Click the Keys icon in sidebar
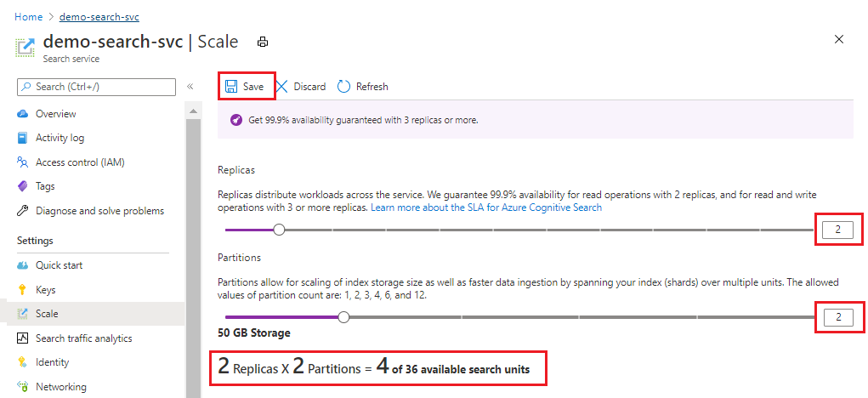868x398 pixels. click(23, 290)
